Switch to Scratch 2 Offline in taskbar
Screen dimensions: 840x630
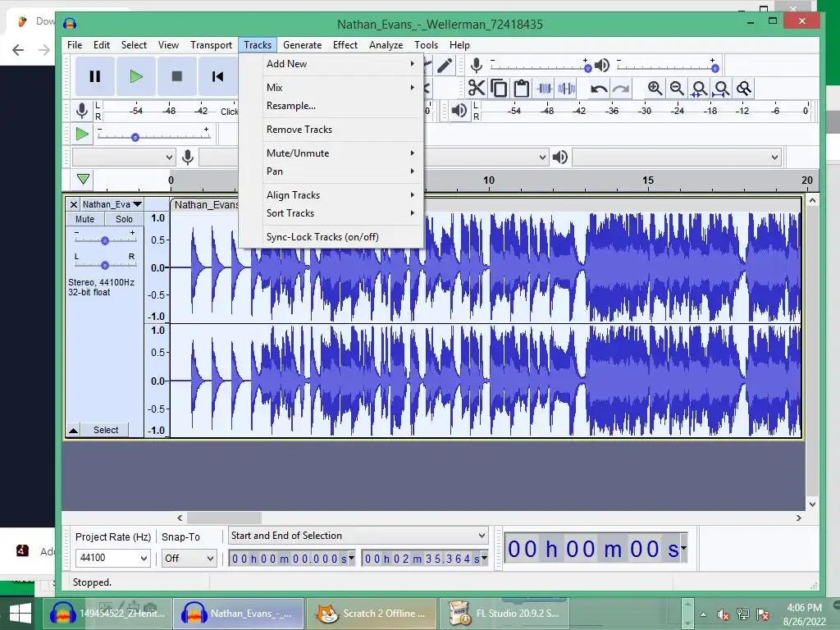372,614
